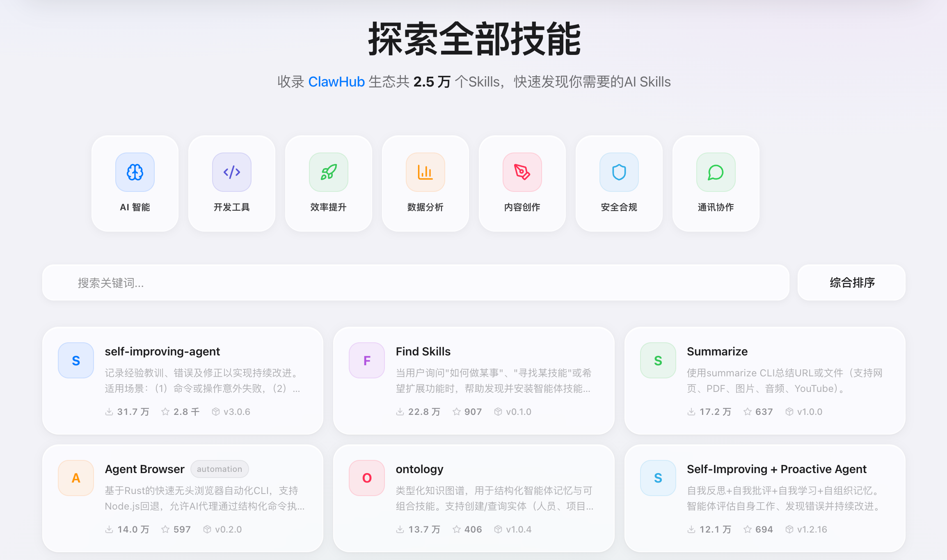
Task: Click the 通讯协作 chat bubble icon
Action: coord(716,172)
